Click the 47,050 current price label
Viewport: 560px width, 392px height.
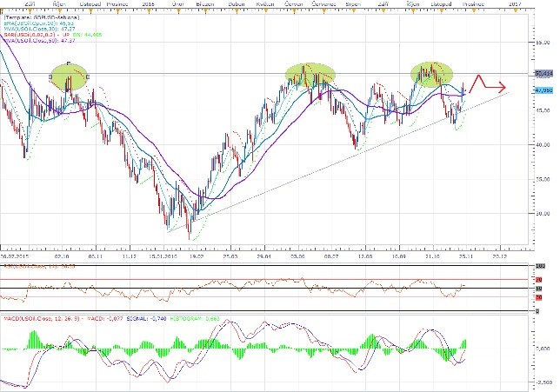(543, 89)
